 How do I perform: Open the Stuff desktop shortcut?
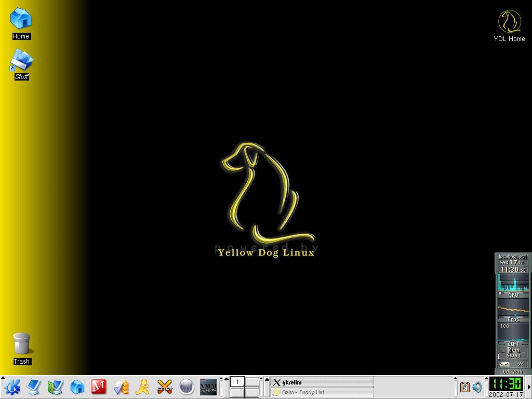pos(22,64)
